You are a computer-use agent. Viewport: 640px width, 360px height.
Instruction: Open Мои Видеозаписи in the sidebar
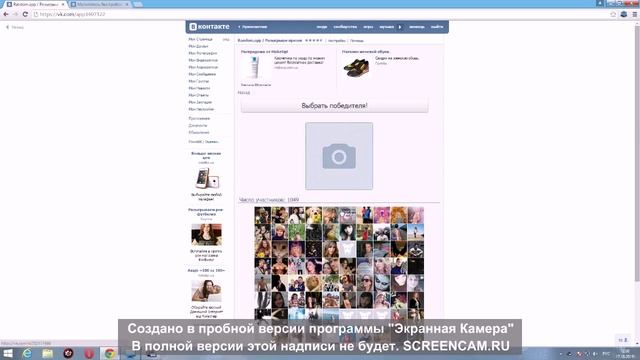(x=203, y=60)
